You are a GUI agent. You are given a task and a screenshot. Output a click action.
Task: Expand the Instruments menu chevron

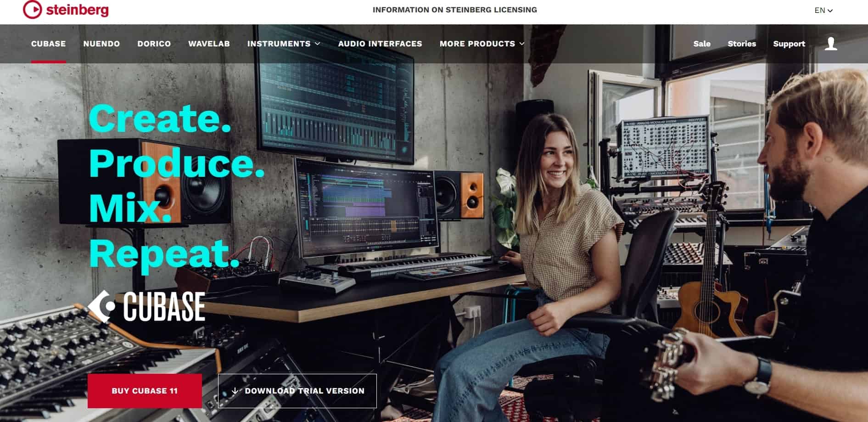(318, 44)
